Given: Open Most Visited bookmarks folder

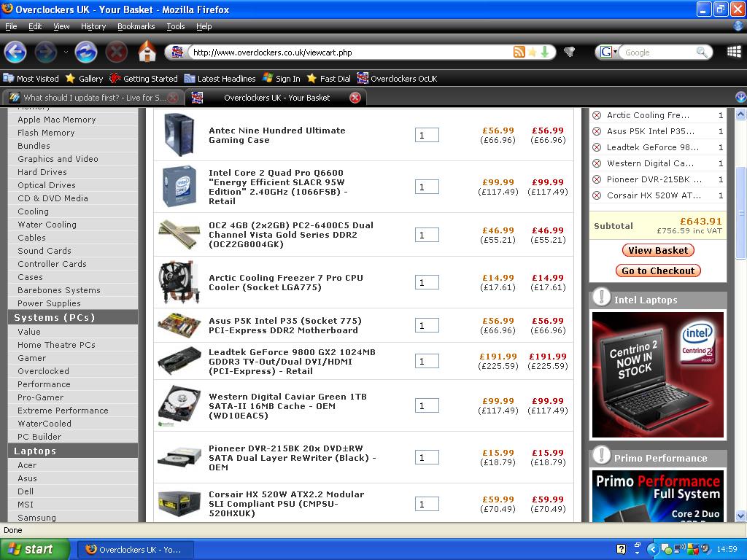Looking at the screenshot, I should click(x=31, y=79).
